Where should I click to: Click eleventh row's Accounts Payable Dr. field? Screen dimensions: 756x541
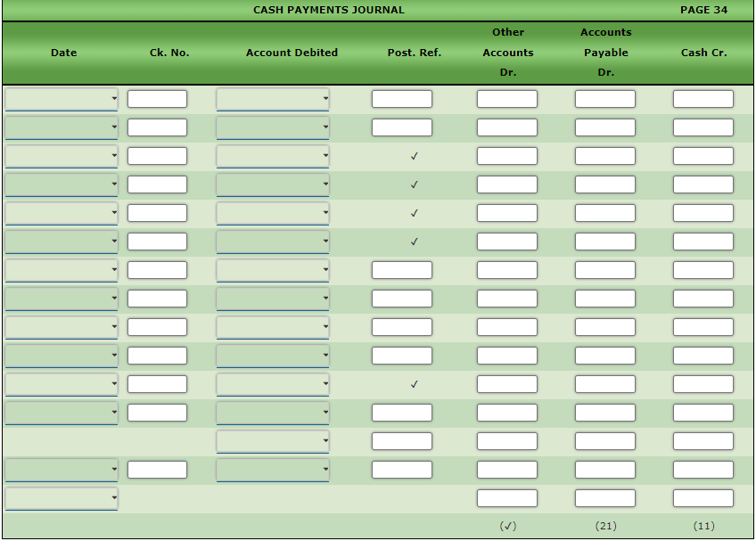point(605,384)
